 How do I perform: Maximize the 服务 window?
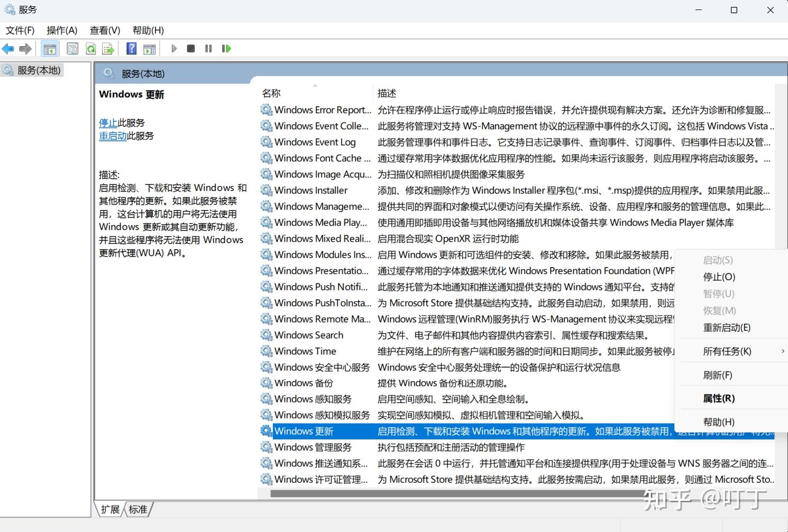[734, 10]
